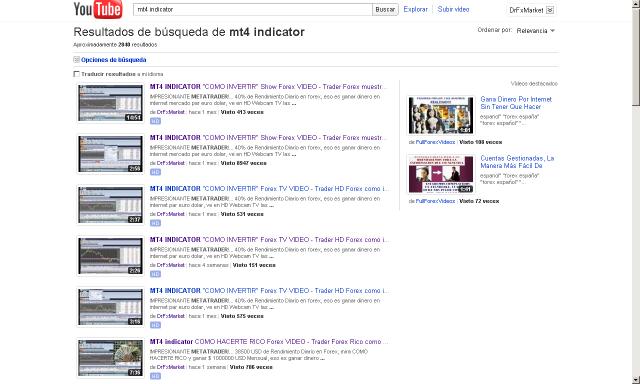The width and height of the screenshot is (640, 384).
Task: Click the DrFxMarket uploader link beside hace 1 semana
Action: [171, 367]
